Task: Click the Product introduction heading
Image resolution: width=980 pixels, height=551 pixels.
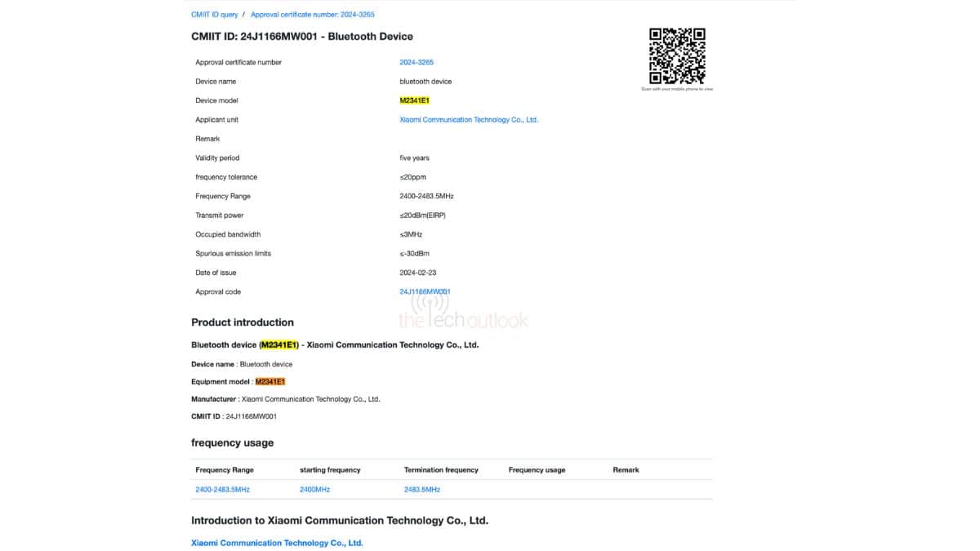Action: 243,322
